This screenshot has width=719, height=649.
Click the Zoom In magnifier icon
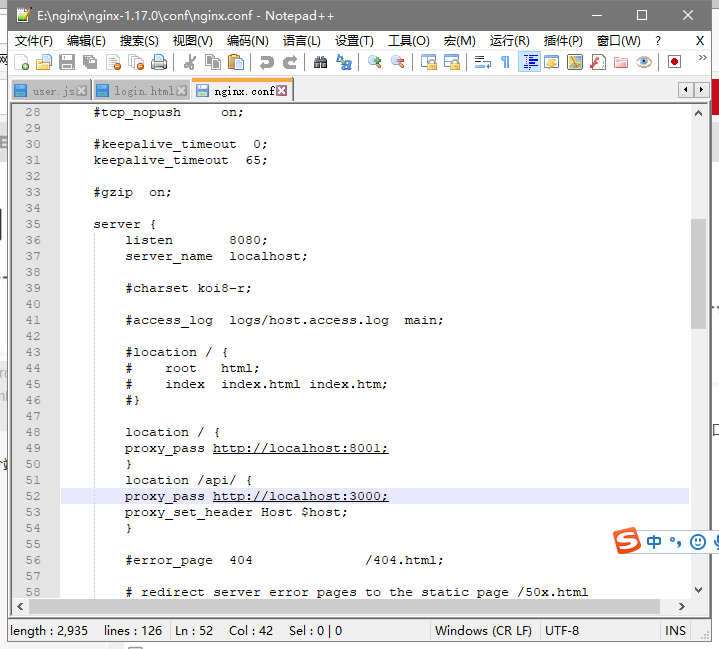tap(375, 62)
